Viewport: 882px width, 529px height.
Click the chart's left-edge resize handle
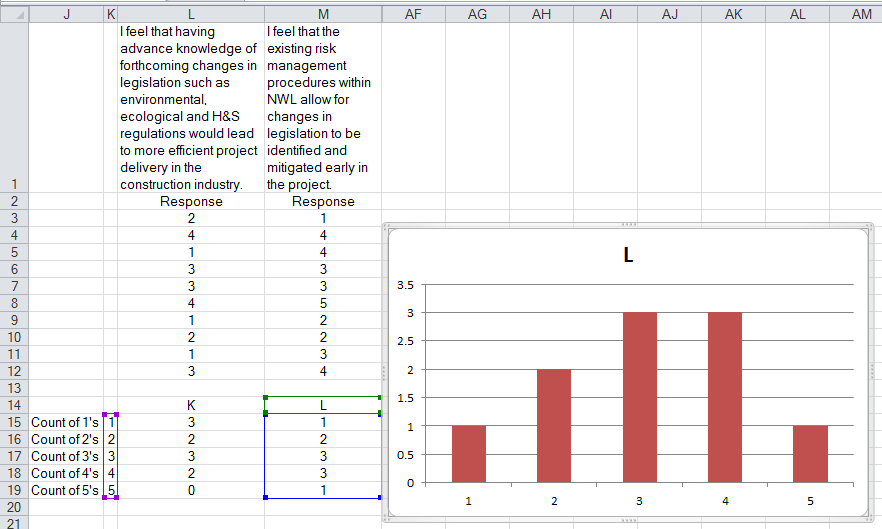[384, 371]
